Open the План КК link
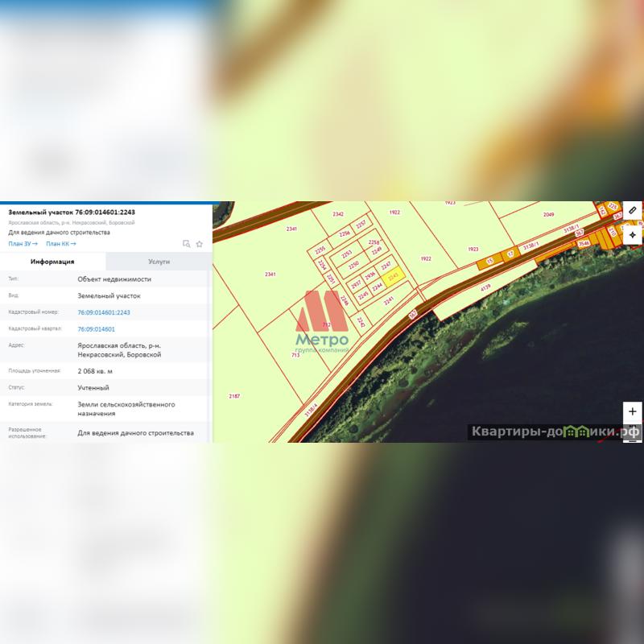The width and height of the screenshot is (644, 644). [60, 243]
